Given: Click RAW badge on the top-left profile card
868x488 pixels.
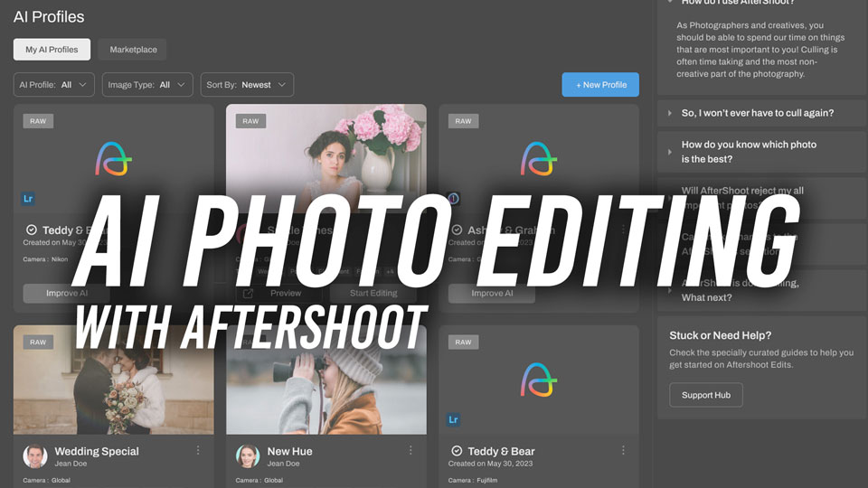Looking at the screenshot, I should tap(38, 120).
